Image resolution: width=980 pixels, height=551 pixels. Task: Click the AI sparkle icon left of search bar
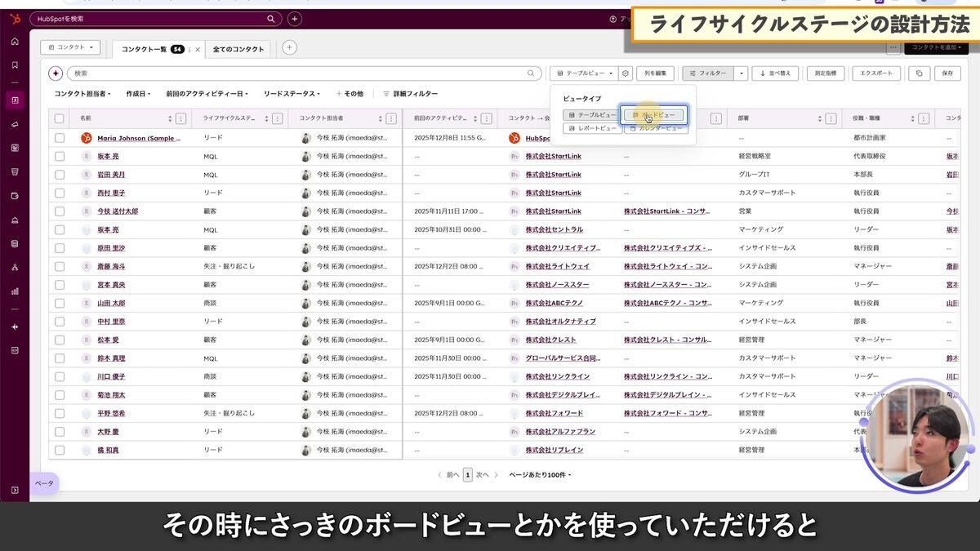(x=56, y=73)
